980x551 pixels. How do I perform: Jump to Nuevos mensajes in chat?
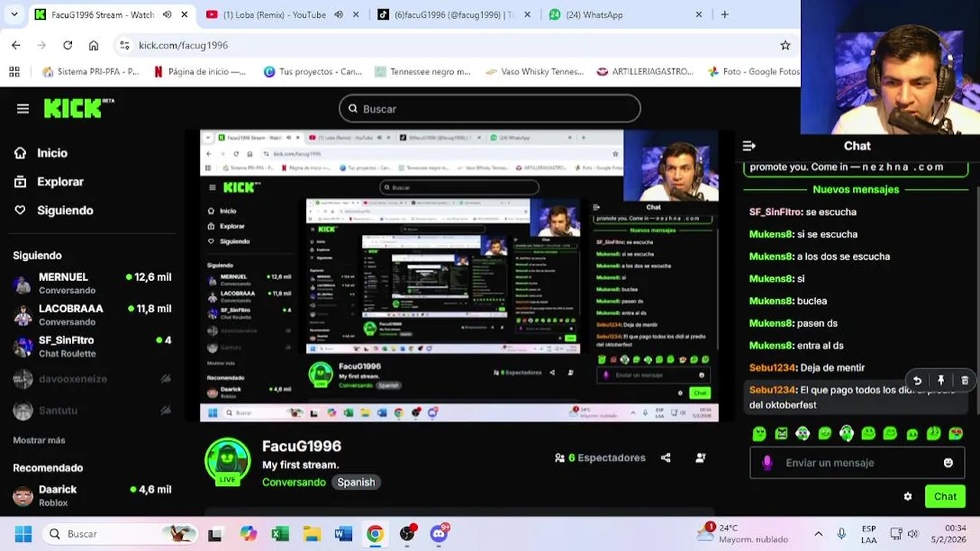(855, 189)
